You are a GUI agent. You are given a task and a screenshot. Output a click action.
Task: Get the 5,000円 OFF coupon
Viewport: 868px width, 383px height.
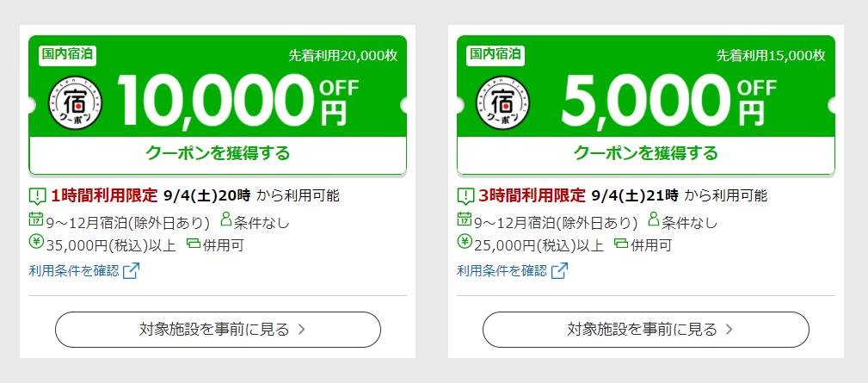[x=646, y=153]
